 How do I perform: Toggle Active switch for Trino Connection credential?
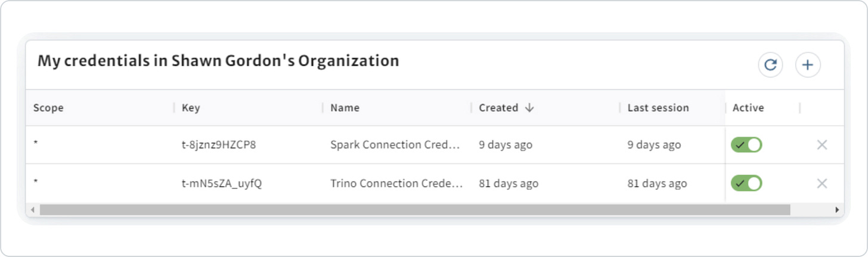pos(747,183)
